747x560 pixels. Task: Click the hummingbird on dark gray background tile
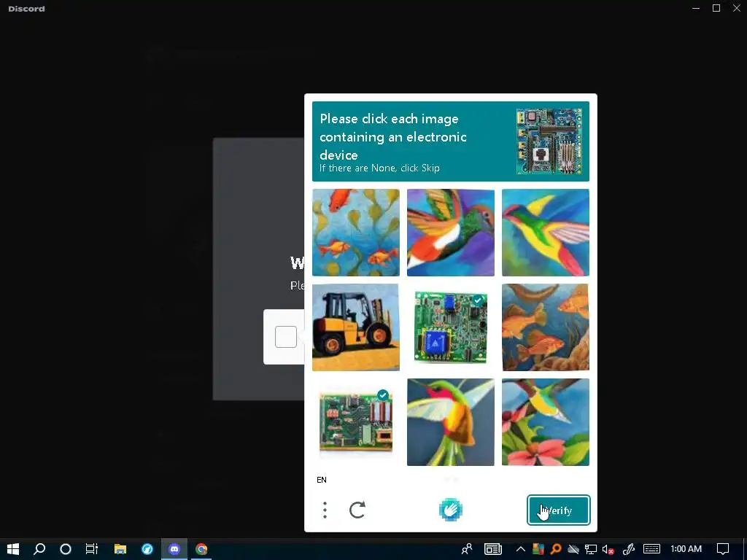[451, 422]
